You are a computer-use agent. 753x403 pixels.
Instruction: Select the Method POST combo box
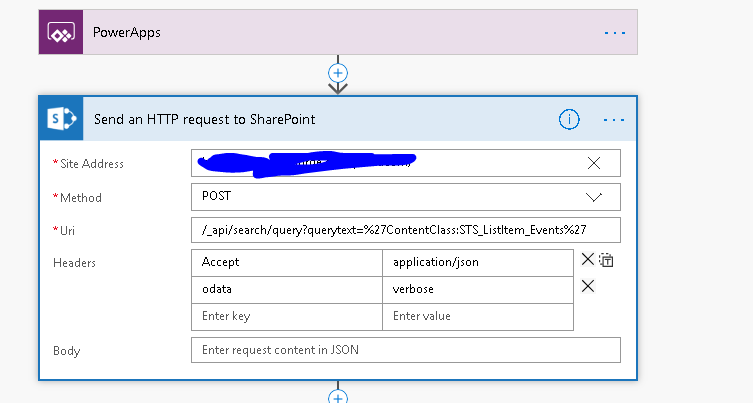[406, 197]
